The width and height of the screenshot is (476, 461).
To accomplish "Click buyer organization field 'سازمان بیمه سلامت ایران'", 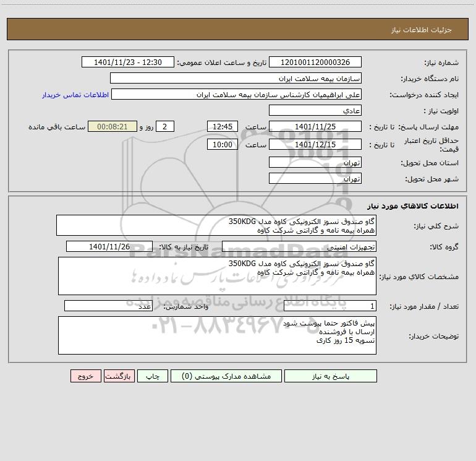I will coord(236,78).
